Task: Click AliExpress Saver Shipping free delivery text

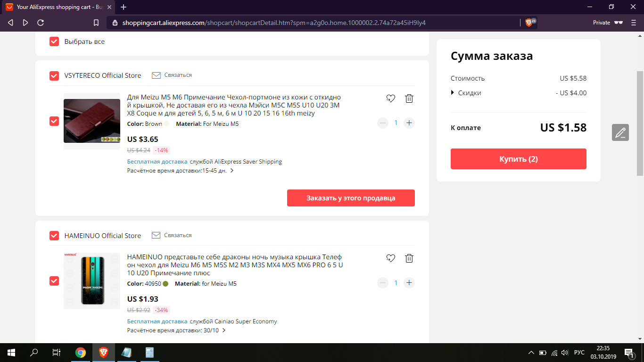Action: click(x=205, y=162)
